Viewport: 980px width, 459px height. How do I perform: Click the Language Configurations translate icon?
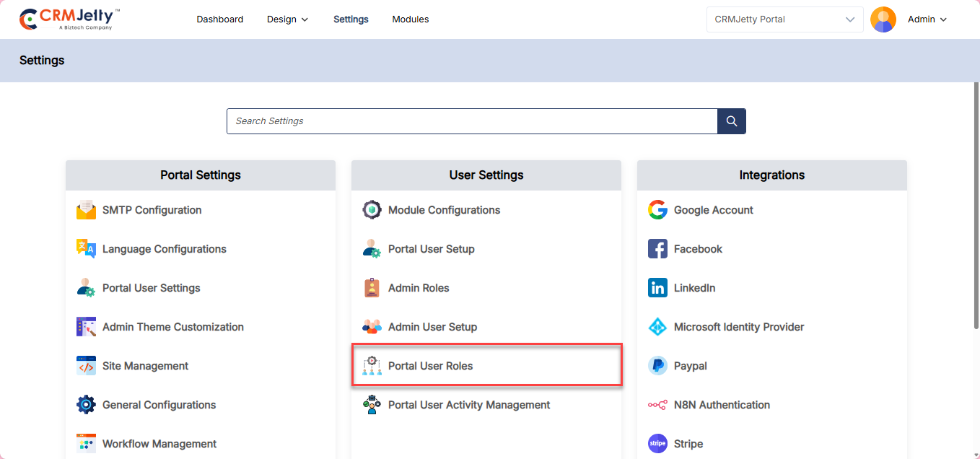click(x=86, y=249)
